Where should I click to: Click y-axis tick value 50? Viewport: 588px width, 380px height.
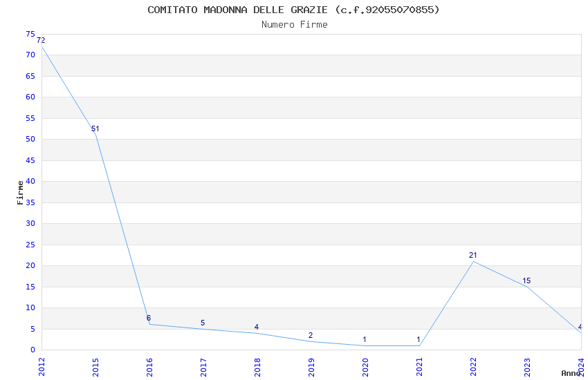pos(30,139)
